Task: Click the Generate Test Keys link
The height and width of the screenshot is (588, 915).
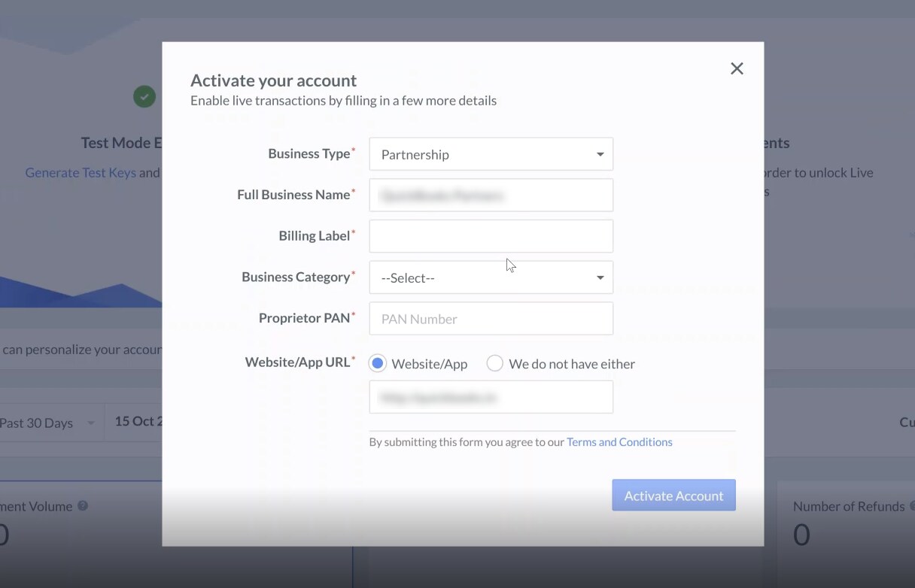Action: tap(80, 172)
